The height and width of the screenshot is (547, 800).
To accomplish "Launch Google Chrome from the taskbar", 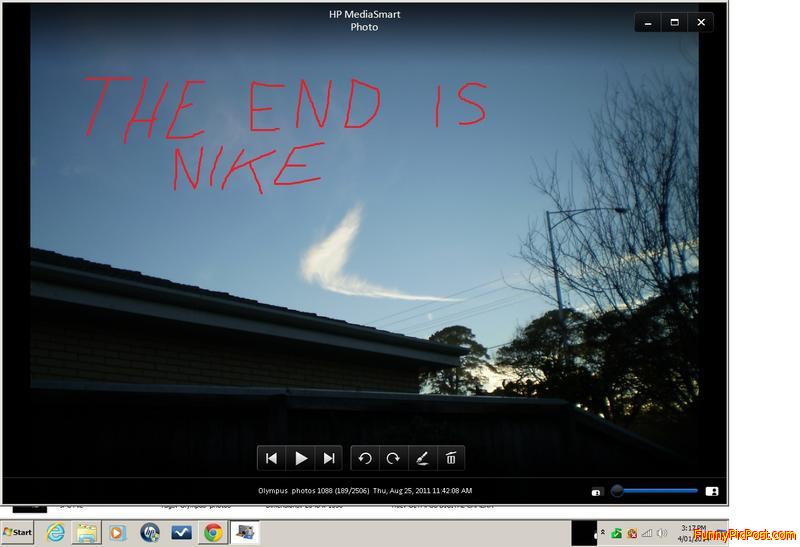I will coord(213,533).
